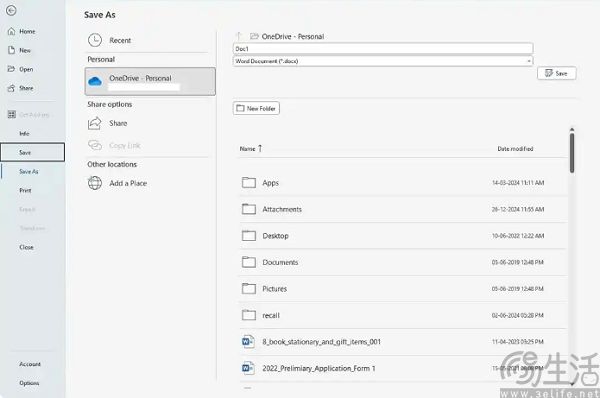Open Account settings
This screenshot has width=600, height=398.
tap(30, 364)
